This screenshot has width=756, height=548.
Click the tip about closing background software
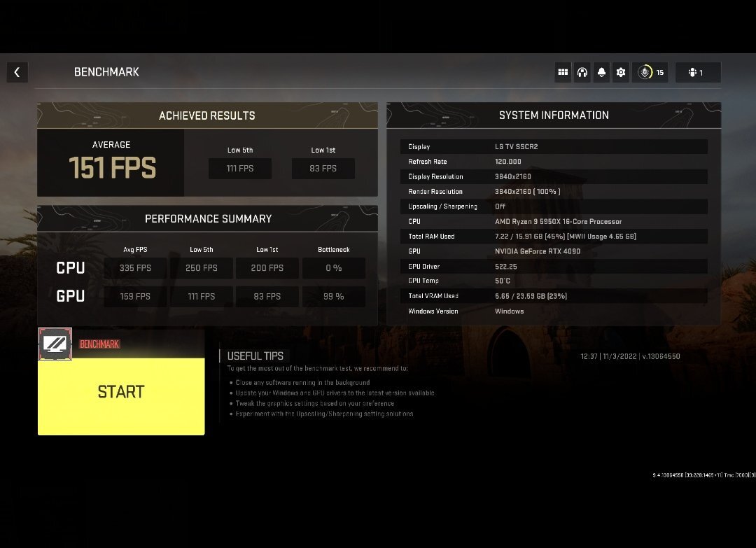click(x=302, y=383)
